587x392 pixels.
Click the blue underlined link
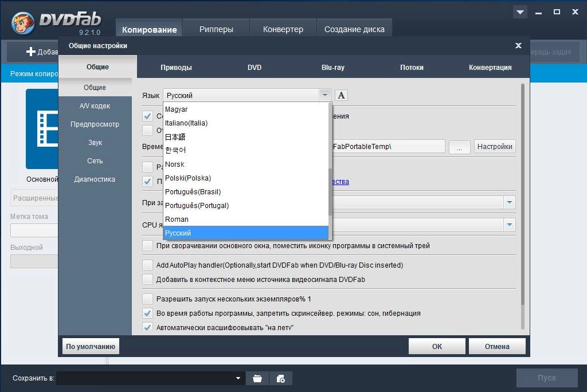341,182
